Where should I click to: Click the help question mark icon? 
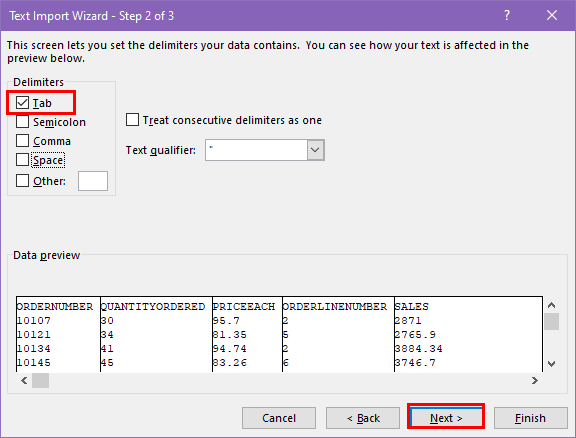point(507,15)
